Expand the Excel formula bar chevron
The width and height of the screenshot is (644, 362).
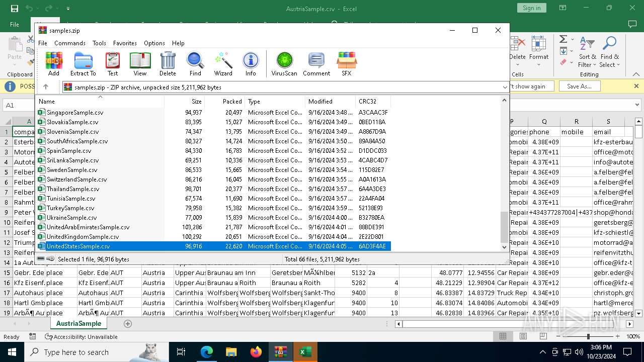638,105
